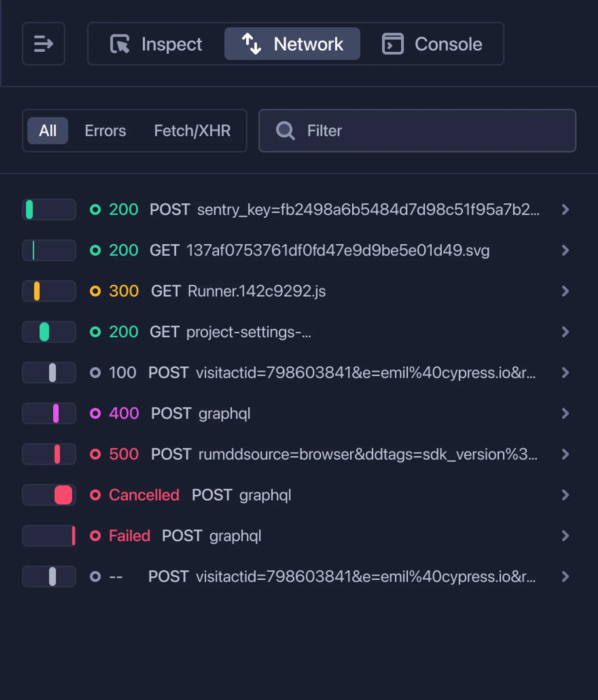Image resolution: width=598 pixels, height=700 pixels.
Task: Click gray status circle of 100 request
Action: tap(95, 373)
